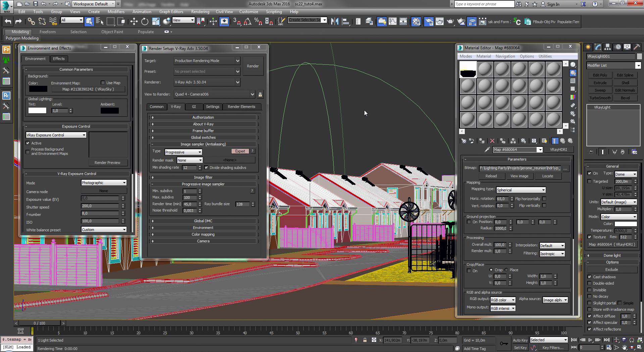Open image sampler Type Progressive dropdown

click(183, 152)
